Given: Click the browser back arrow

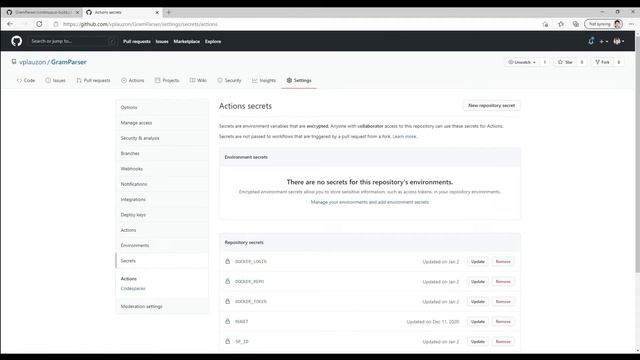Looking at the screenshot, I should (x=10, y=24).
